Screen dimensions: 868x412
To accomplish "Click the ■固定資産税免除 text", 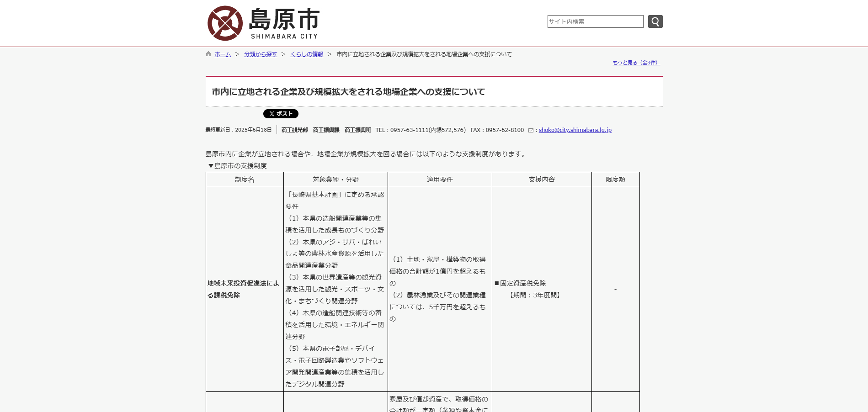I will pos(520,283).
